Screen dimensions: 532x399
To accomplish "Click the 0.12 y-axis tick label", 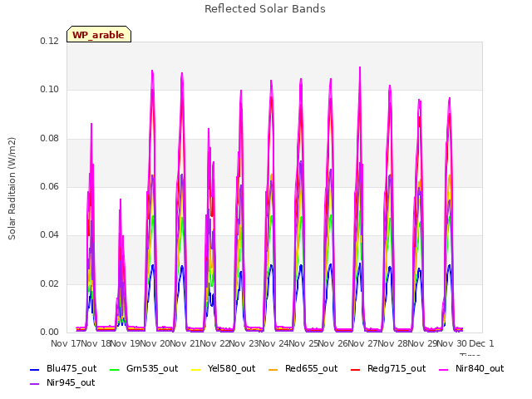I will (50, 42).
